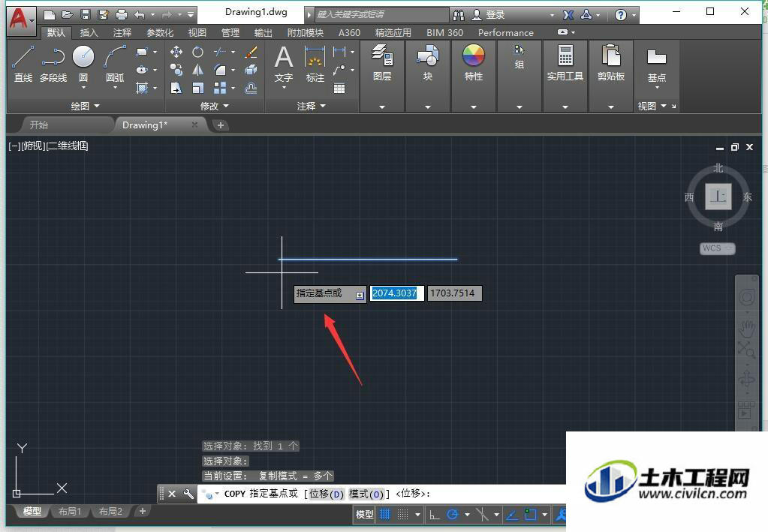This screenshot has height=532, width=768.
Task: Open the Clipboard (剪贴板) panel
Action: (x=611, y=62)
